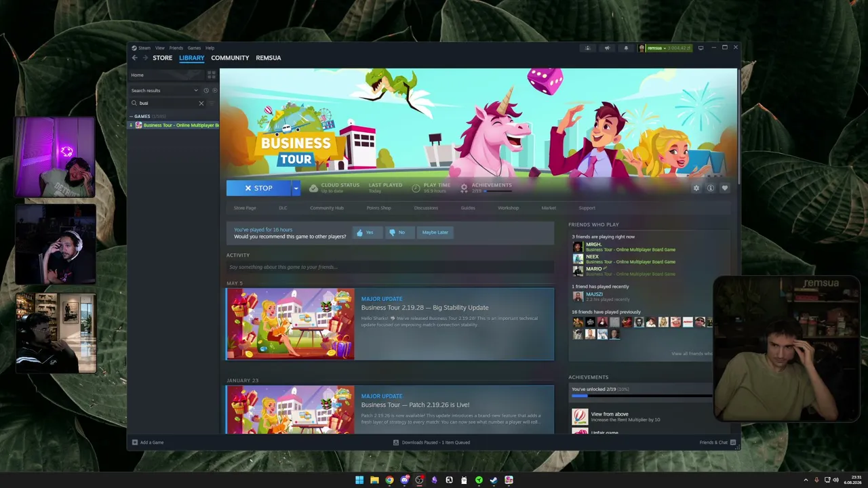Image resolution: width=868 pixels, height=488 pixels.
Task: Click the achievements unlocked progress bar
Action: 642,396
